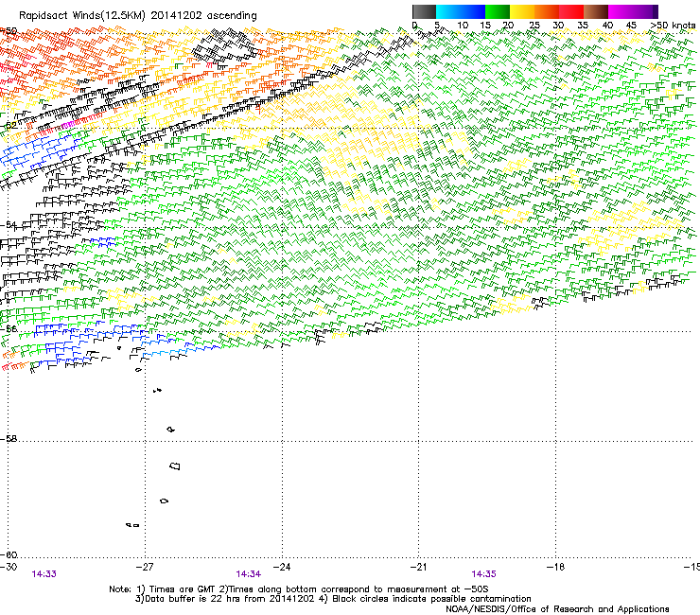Click the 14:33 measurement time label

[x=44, y=574]
